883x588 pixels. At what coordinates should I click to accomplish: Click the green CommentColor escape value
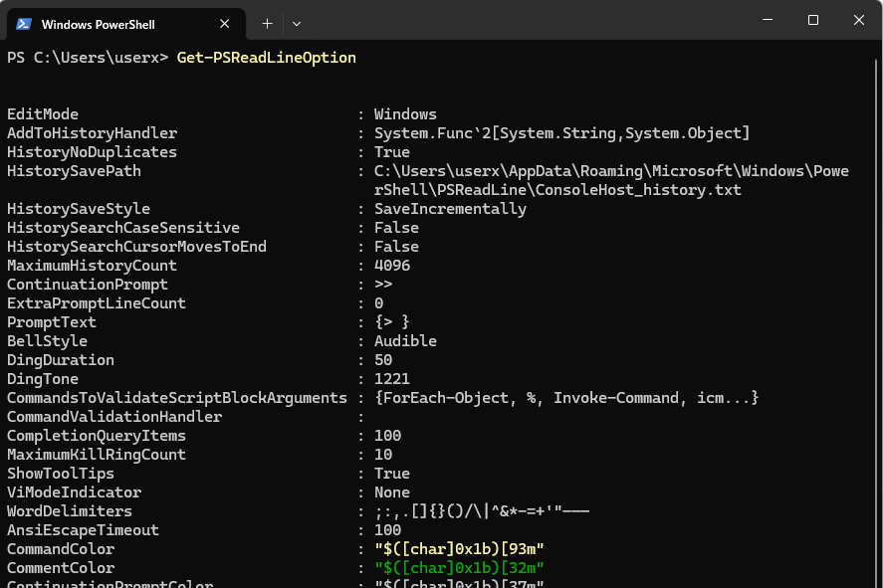pyautogui.click(x=459, y=568)
